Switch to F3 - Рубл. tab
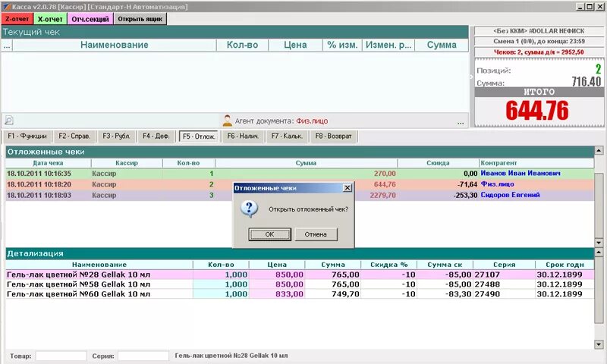The height and width of the screenshot is (364, 607). tap(116, 136)
